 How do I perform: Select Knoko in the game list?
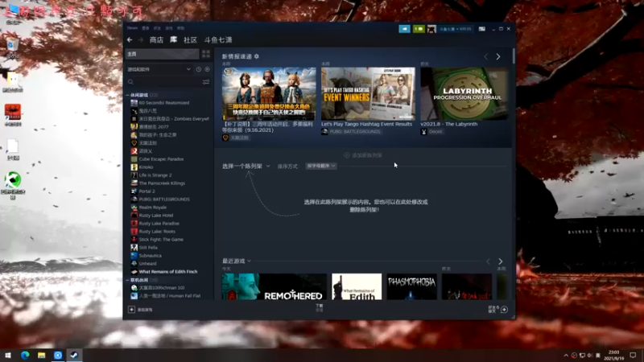coord(146,167)
